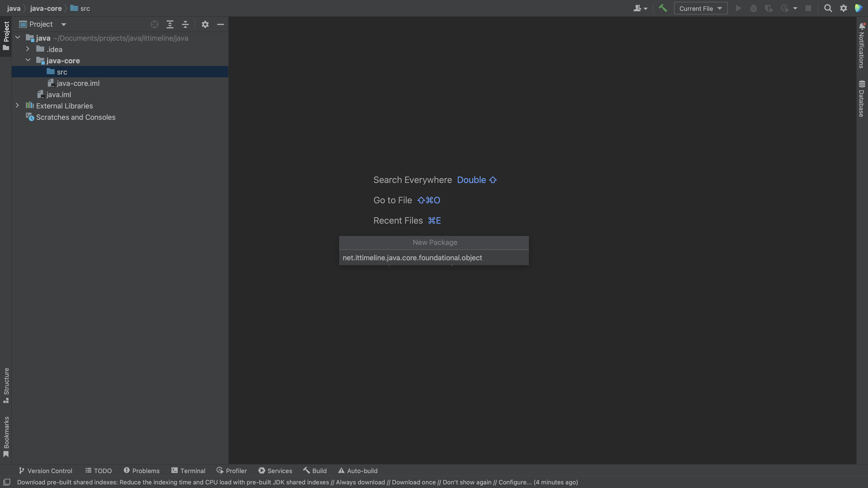Click the Run play icon in the toolbar

click(738, 8)
